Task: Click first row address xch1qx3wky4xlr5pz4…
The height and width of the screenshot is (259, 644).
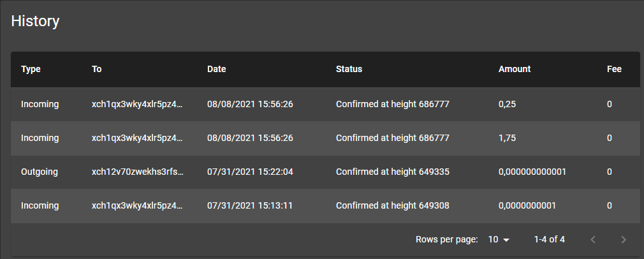Action: click(138, 105)
